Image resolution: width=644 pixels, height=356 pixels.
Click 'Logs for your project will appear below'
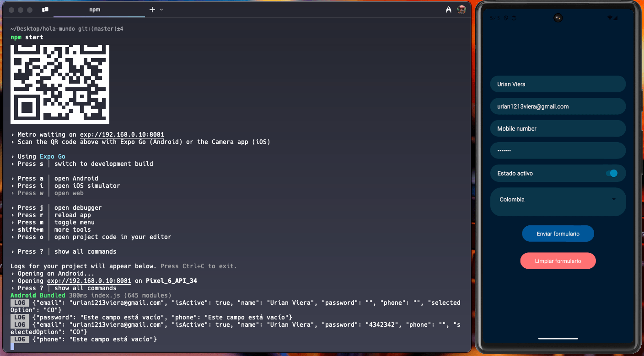coord(84,266)
